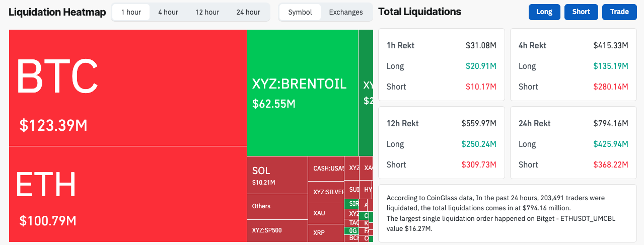
Task: Select the XYZ:SP500 tile
Action: coord(277,231)
